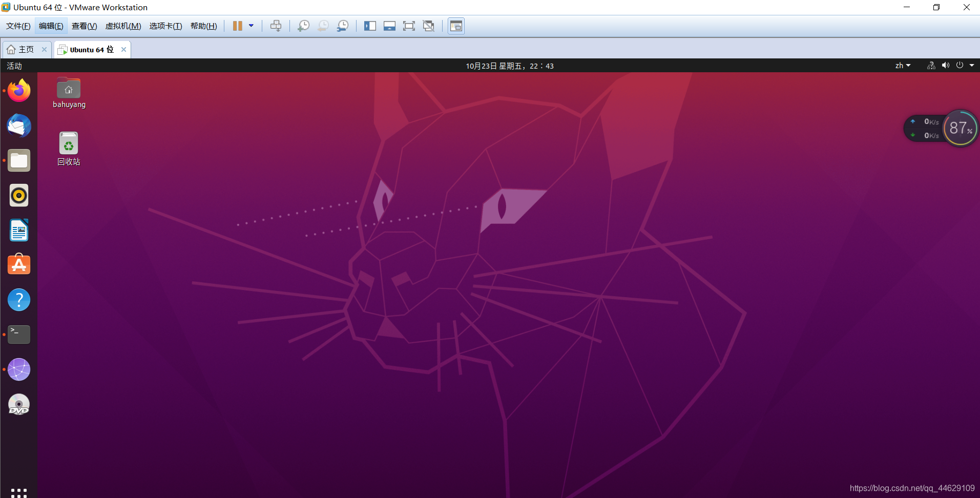Take a snapshot of this virtual machine
The width and height of the screenshot is (980, 498).
(304, 26)
